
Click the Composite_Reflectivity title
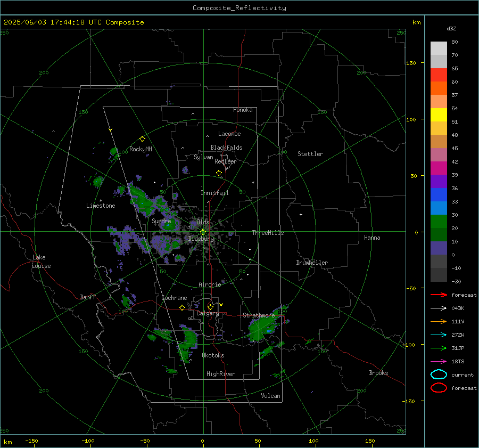pyautogui.click(x=239, y=8)
